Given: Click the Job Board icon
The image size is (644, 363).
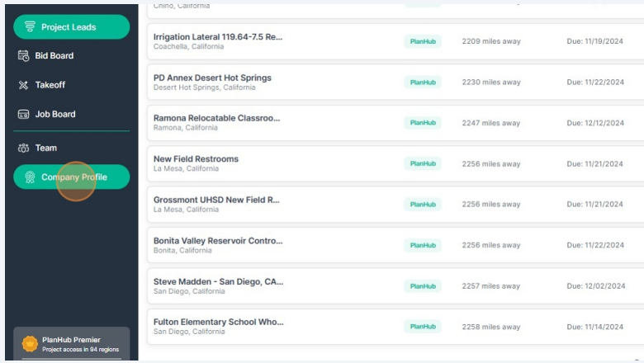Looking at the screenshot, I should [x=23, y=114].
